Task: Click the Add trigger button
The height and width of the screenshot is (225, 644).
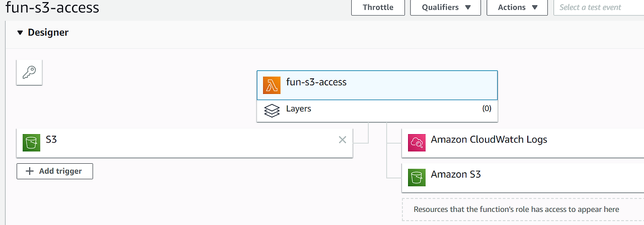Action: coord(55,171)
